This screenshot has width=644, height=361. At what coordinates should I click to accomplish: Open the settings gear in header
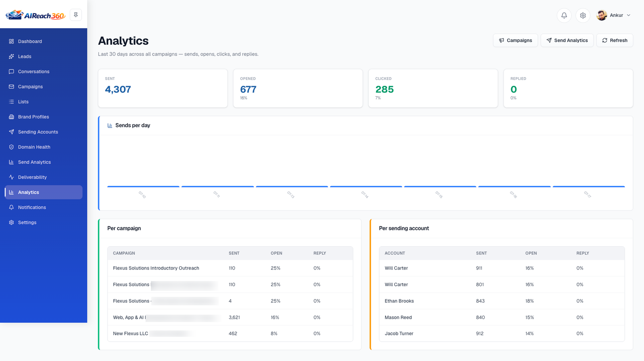[583, 15]
